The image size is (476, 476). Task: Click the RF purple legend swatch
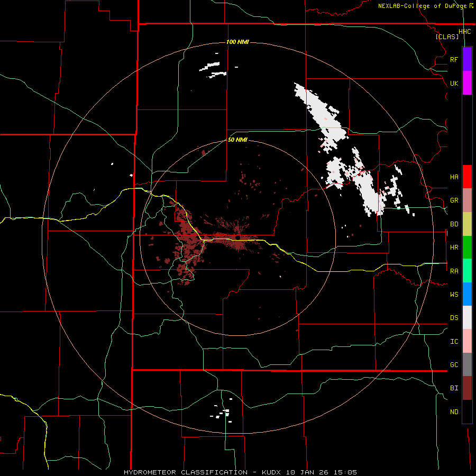coord(467,59)
